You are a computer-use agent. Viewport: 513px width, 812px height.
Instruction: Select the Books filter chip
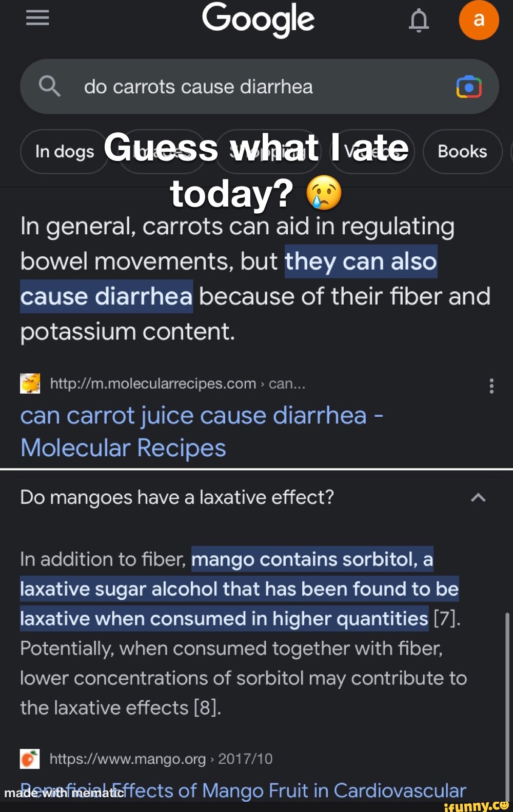point(462,152)
